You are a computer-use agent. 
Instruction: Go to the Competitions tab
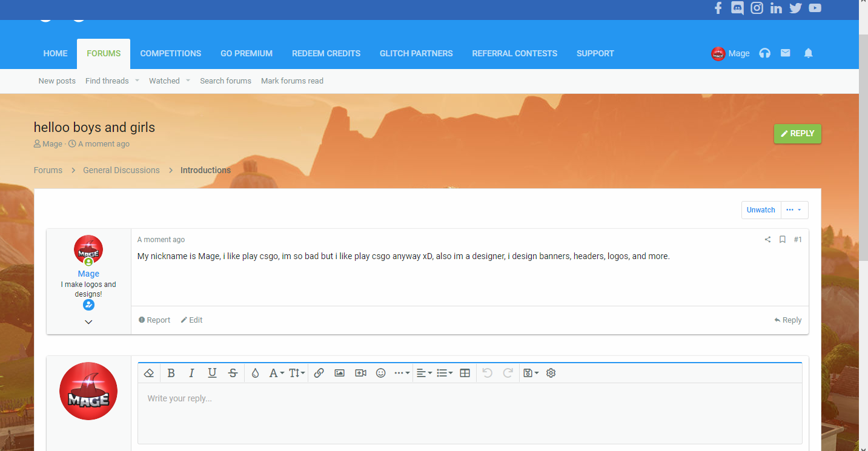[x=170, y=53]
